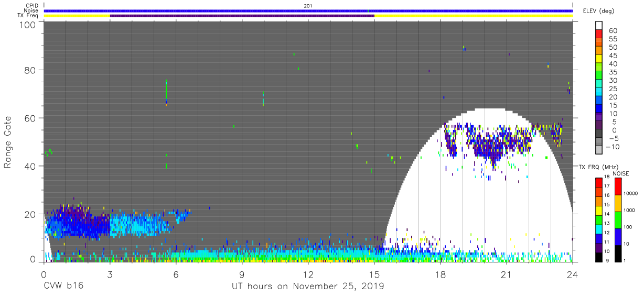The height and width of the screenshot is (297, 644).
Task: Click the 'CVW b16' radar beam label
Action: tap(63, 286)
